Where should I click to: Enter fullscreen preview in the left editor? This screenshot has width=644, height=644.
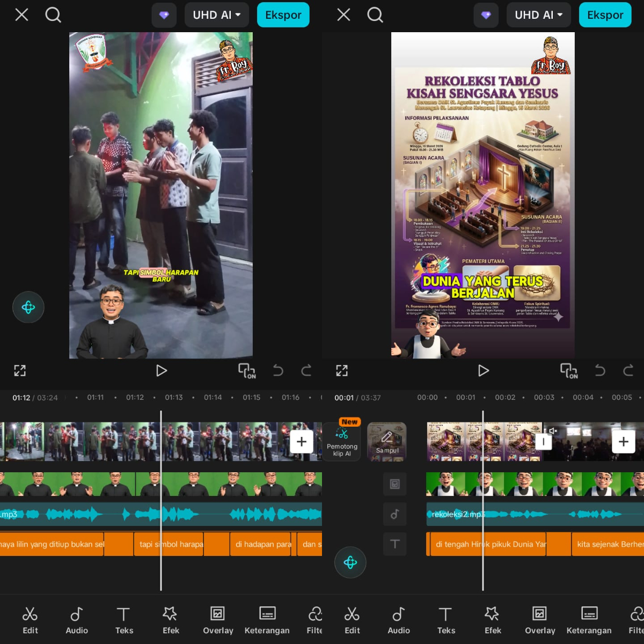point(20,370)
